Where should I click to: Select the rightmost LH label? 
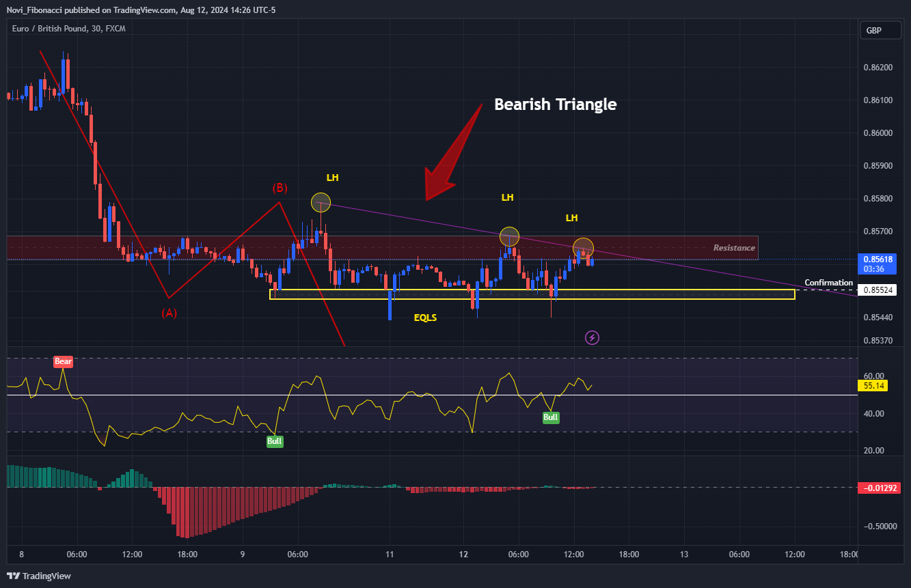[x=571, y=218]
